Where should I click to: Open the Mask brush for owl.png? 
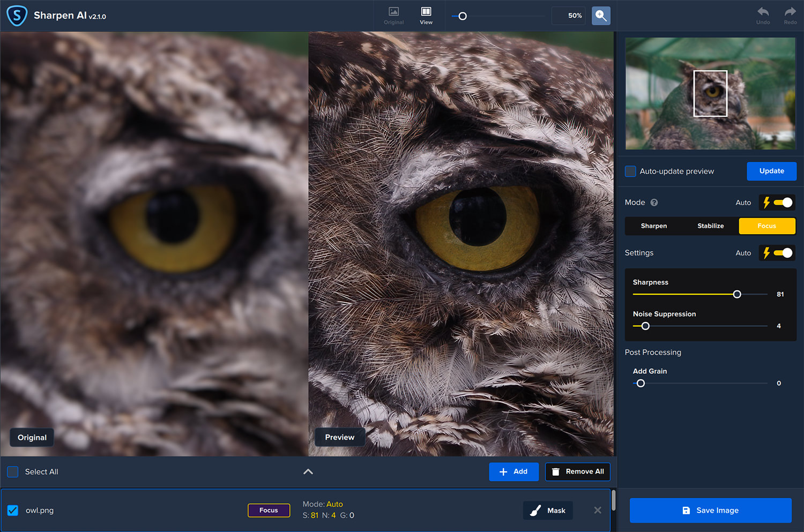coord(547,510)
